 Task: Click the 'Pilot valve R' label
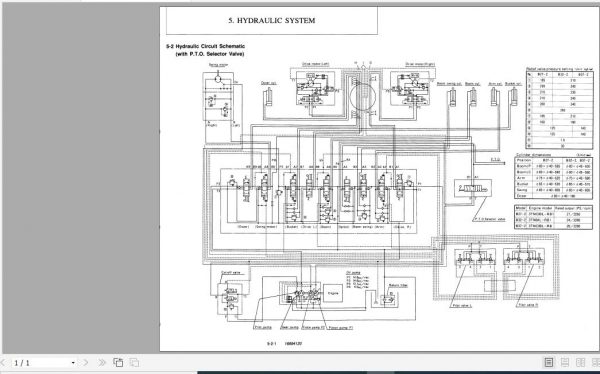(528, 305)
